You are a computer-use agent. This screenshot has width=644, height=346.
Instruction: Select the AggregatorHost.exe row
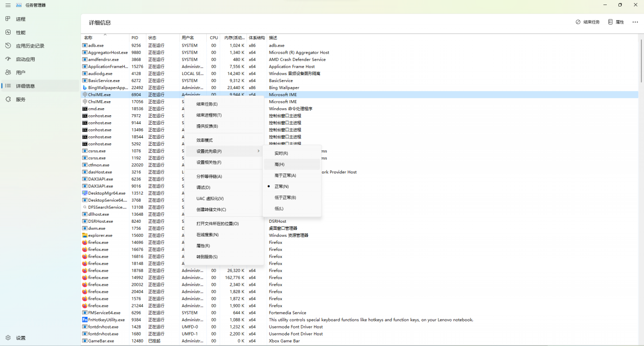360,52
